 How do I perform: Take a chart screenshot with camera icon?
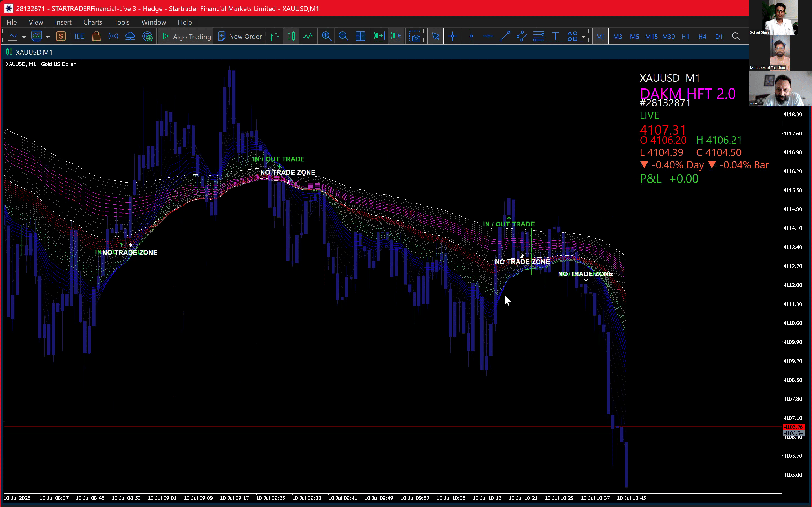coord(415,36)
